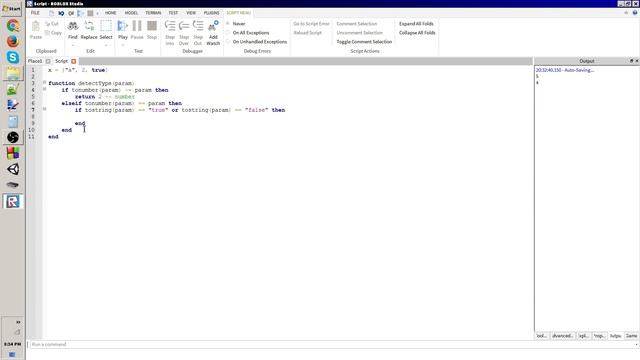Click the ribbon minimize arrow icon
This screenshot has width=640, height=360.
pyautogui.click(x=626, y=13)
